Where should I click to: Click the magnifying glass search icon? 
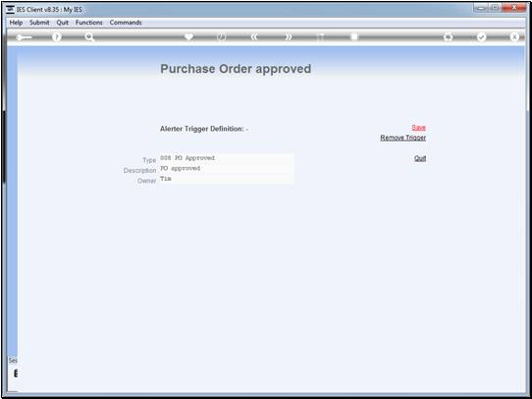(89, 37)
